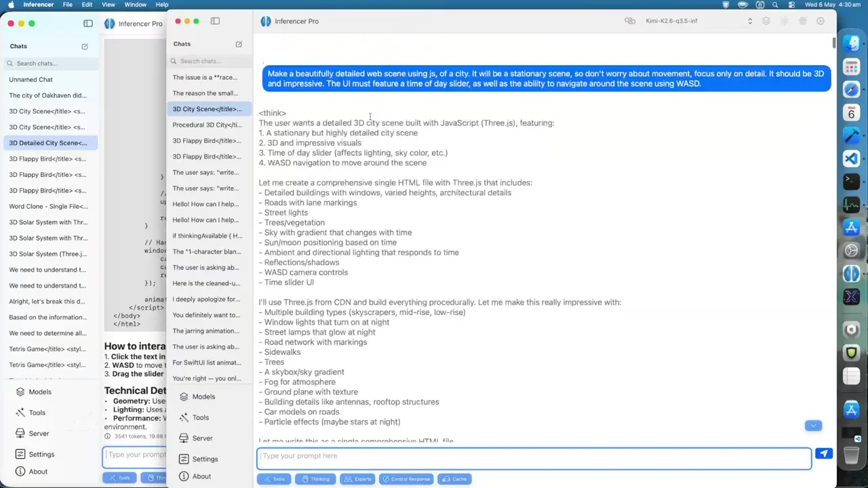The image size is (868, 488).
Task: Start a new chat in the front window
Action: pos(239,44)
